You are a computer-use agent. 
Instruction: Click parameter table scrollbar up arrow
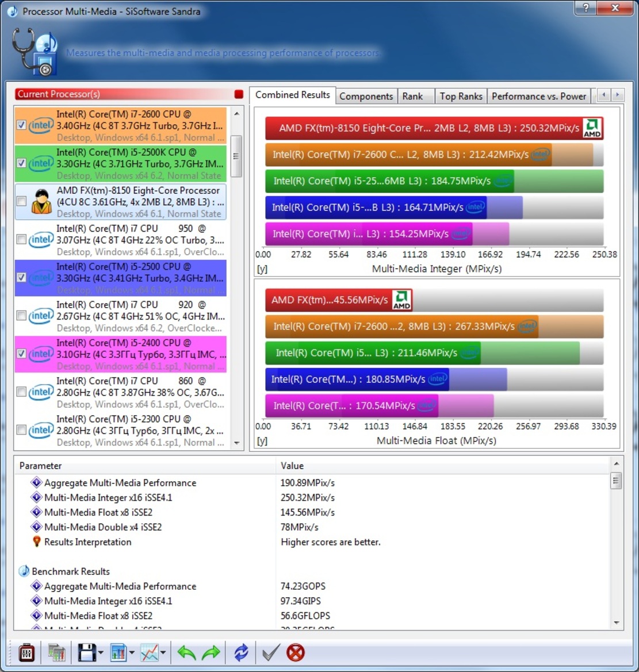616,464
